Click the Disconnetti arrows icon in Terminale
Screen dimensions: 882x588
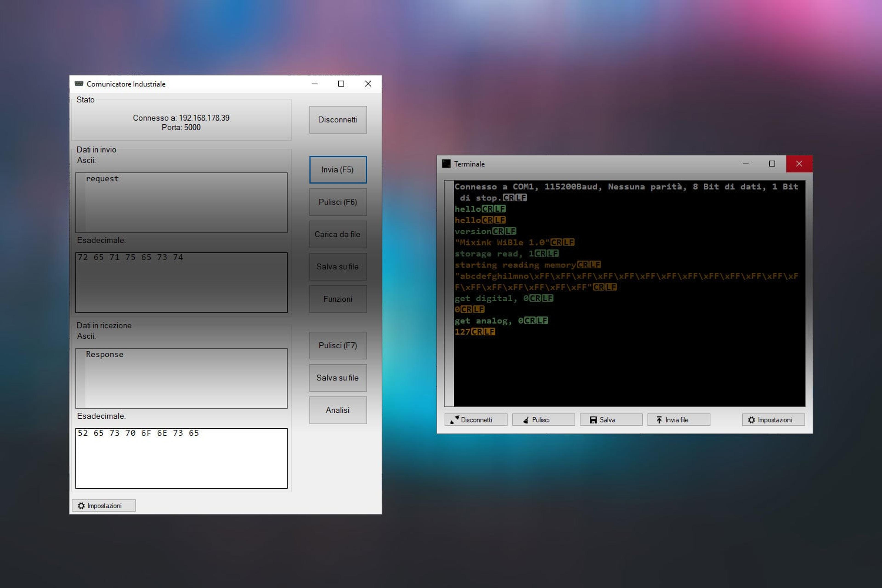tap(455, 420)
